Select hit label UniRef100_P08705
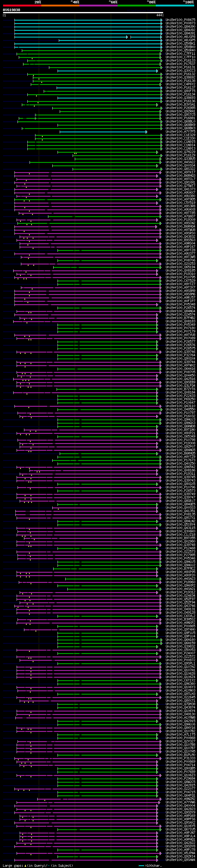The height and width of the screenshot is (868, 197). click(x=180, y=372)
